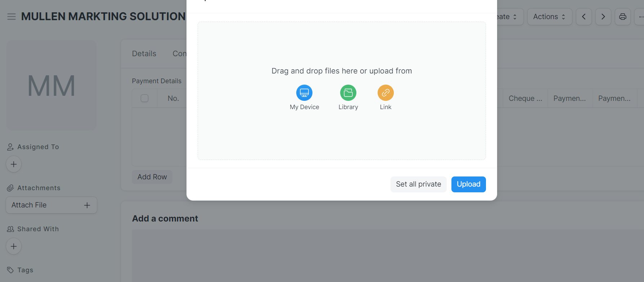Select the Link upload icon
Screen dimensions: 644x282
386,93
